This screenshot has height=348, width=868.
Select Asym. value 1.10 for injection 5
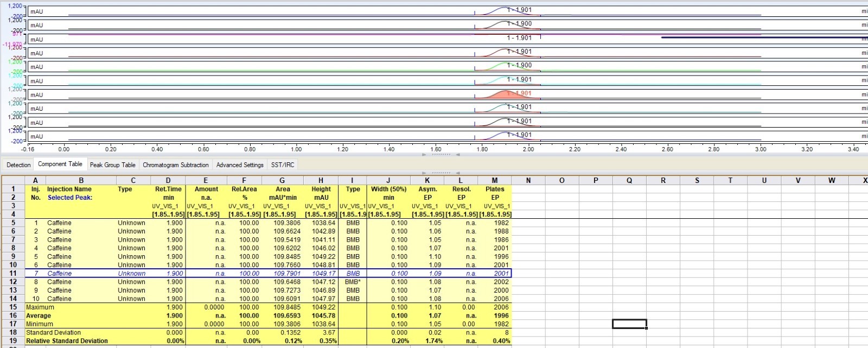435,256
